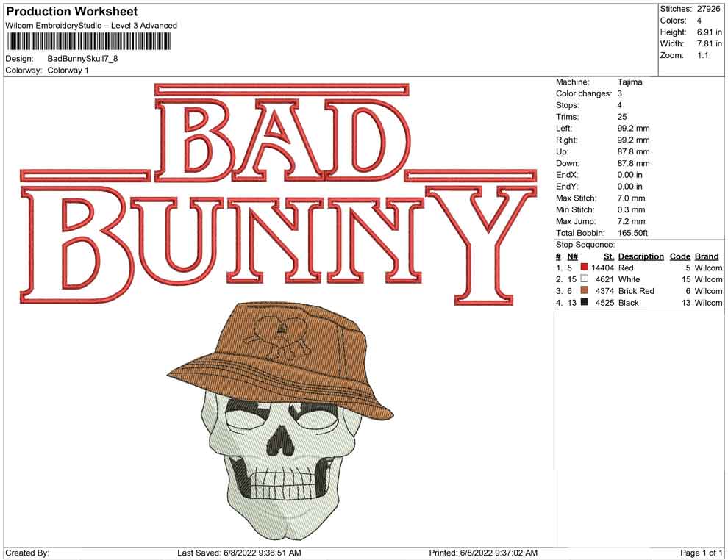Click the Left value 99.2 mm
This screenshot has height=560, width=728.
[x=633, y=128]
